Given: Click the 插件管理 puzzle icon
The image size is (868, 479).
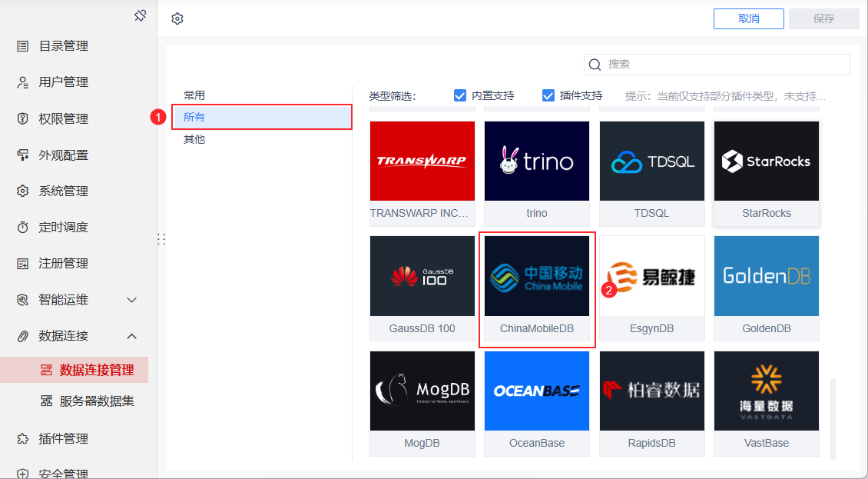Looking at the screenshot, I should (23, 438).
